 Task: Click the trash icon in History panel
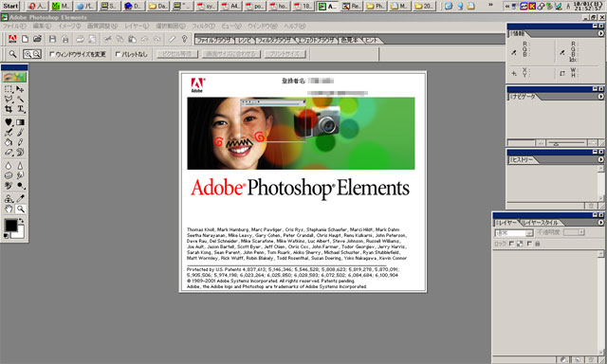click(x=591, y=206)
